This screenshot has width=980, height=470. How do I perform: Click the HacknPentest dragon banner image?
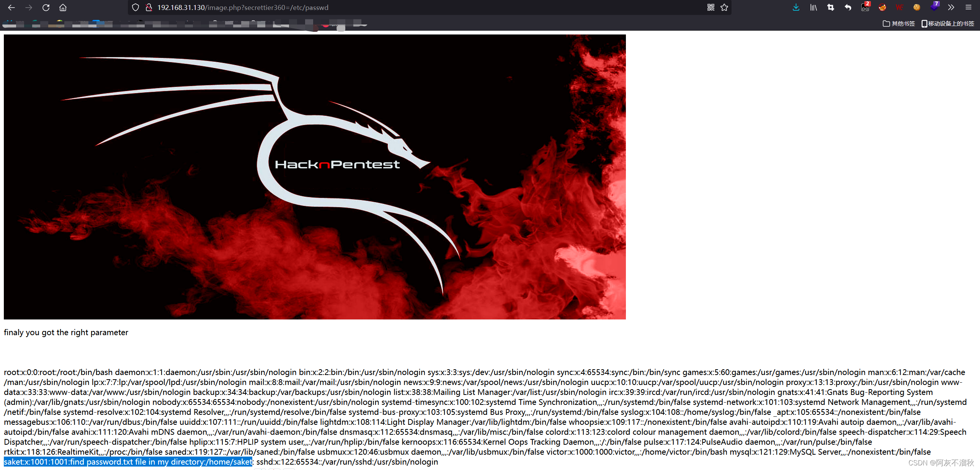(x=315, y=177)
